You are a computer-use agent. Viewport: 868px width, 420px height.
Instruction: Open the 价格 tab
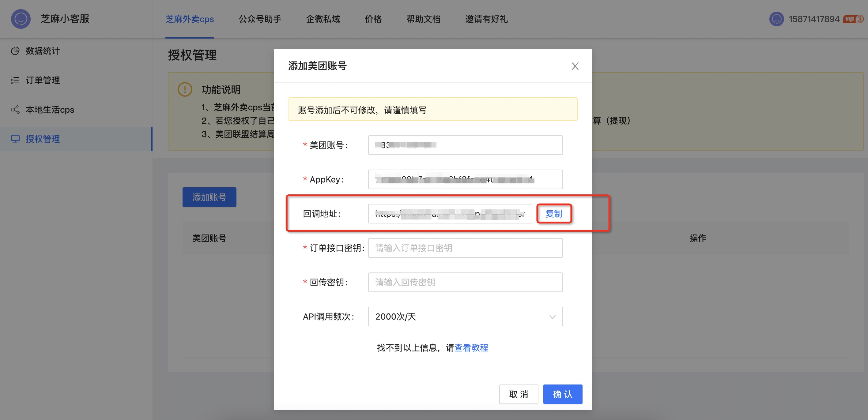click(x=373, y=19)
